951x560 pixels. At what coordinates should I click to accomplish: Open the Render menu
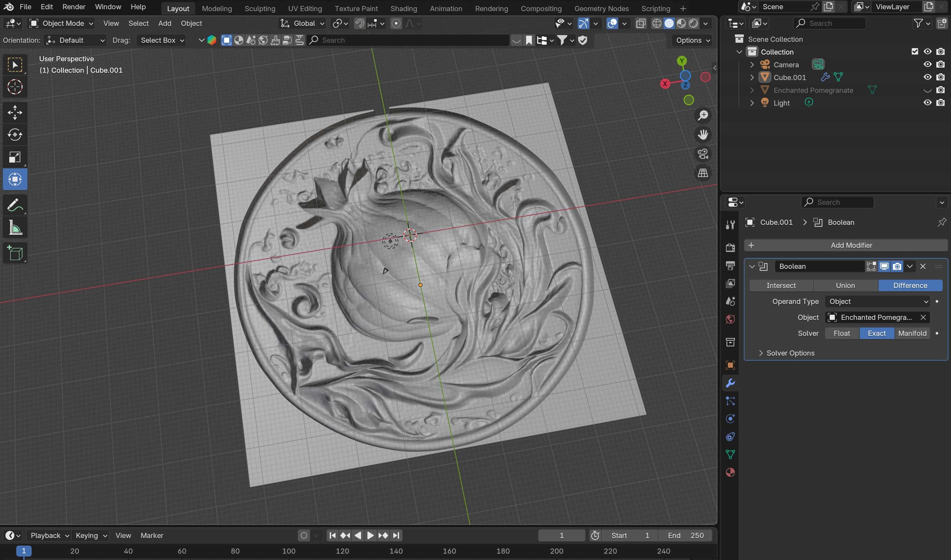[74, 7]
